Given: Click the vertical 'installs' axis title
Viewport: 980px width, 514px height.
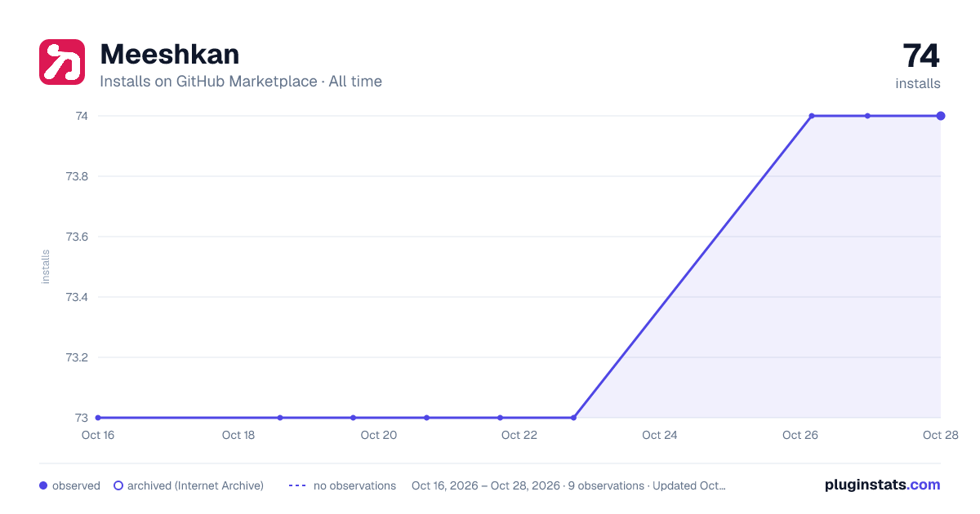Looking at the screenshot, I should [x=46, y=267].
